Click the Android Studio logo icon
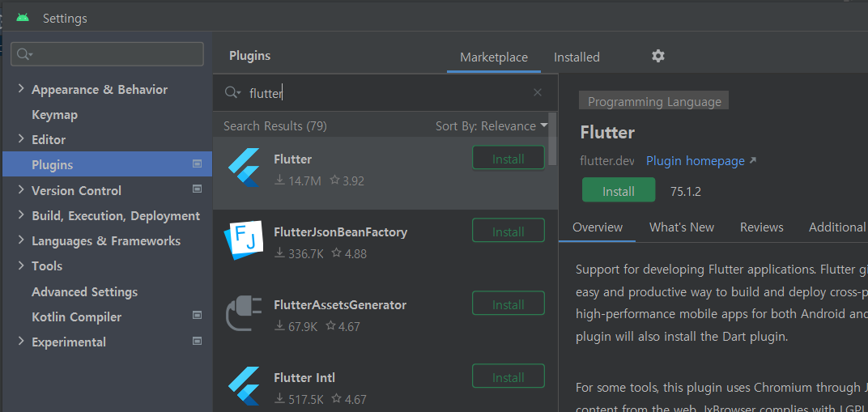The width and height of the screenshot is (868, 412). 23,18
